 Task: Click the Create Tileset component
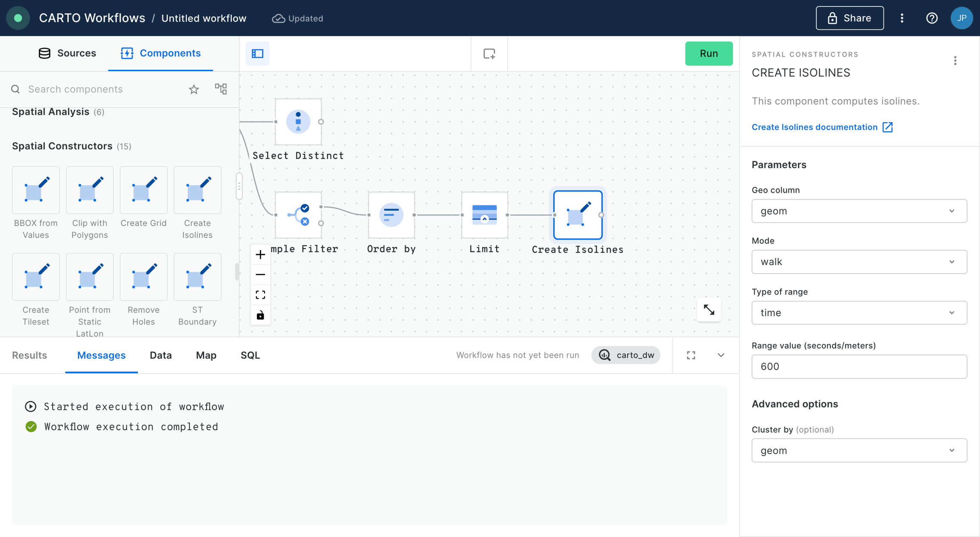tap(36, 277)
